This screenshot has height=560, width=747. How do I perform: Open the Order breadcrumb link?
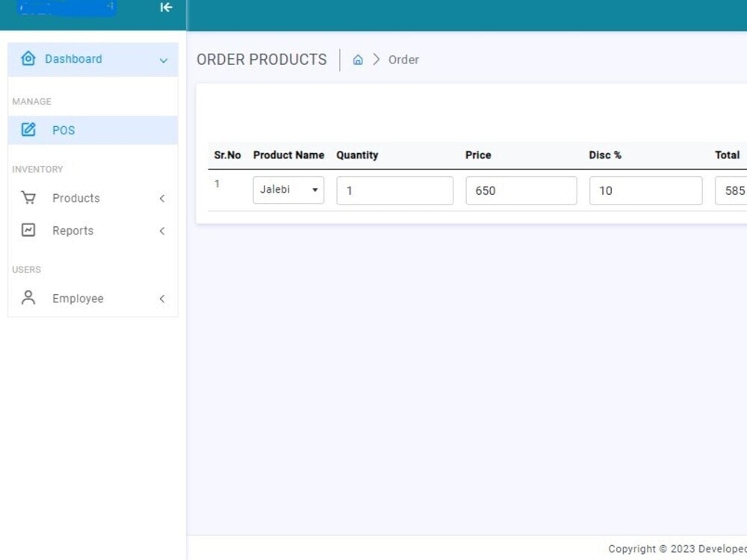click(x=403, y=59)
